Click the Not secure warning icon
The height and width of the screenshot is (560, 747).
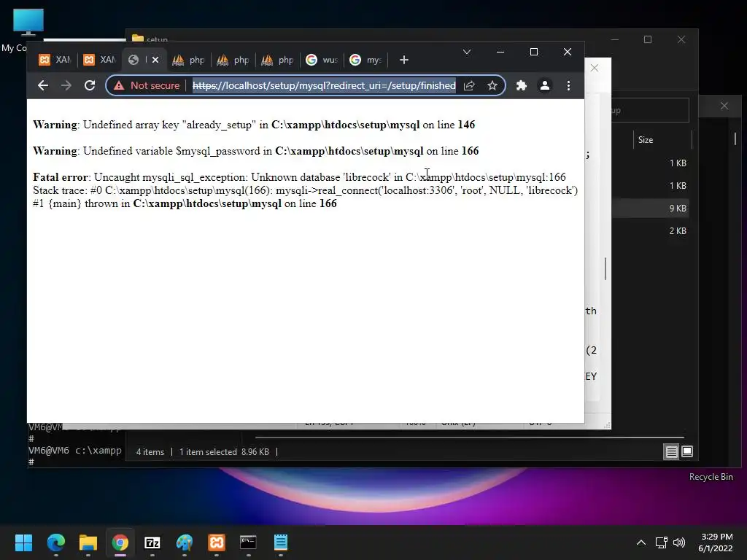tap(119, 86)
